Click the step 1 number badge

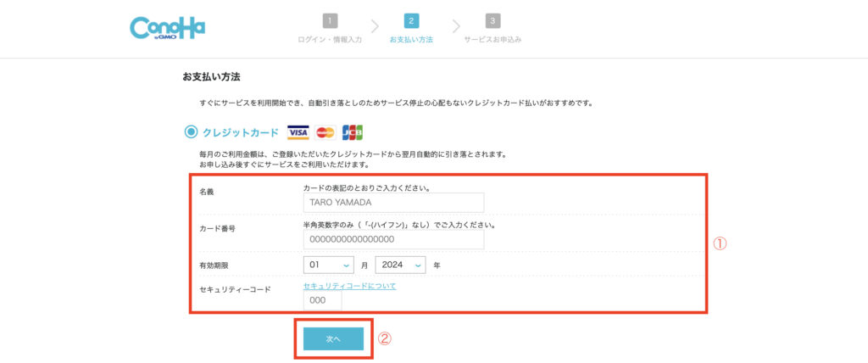330,21
